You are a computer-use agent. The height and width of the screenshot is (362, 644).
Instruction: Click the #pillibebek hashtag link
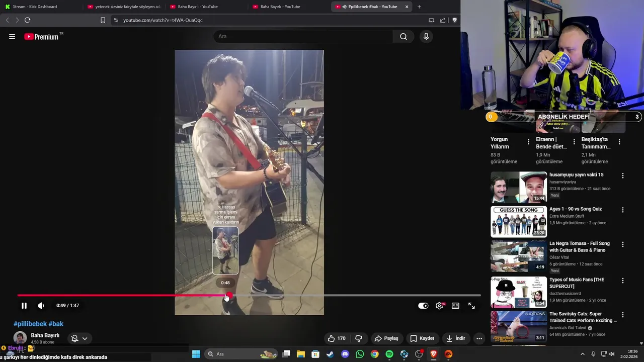30,324
